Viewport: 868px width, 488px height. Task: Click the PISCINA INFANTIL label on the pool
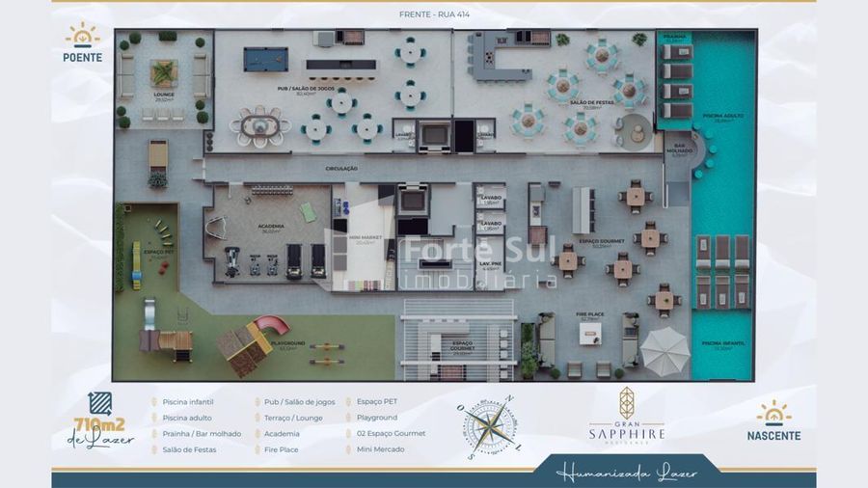point(722,343)
